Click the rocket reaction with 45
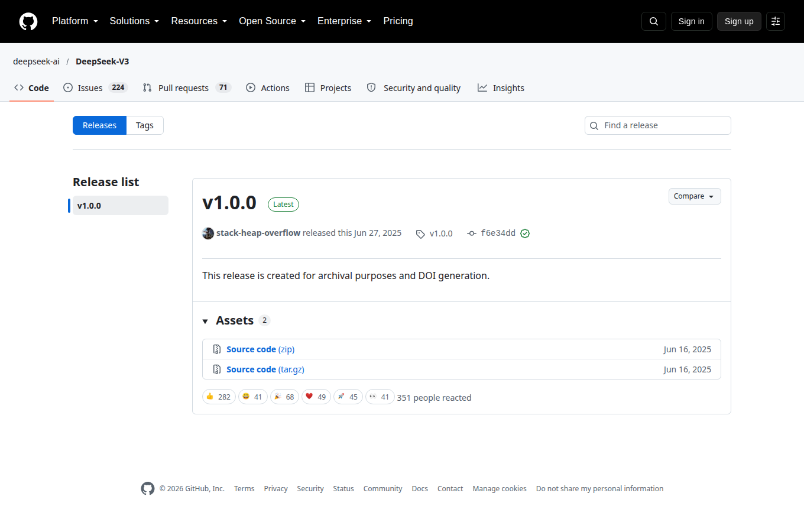This screenshot has height=532, width=804. (x=348, y=397)
